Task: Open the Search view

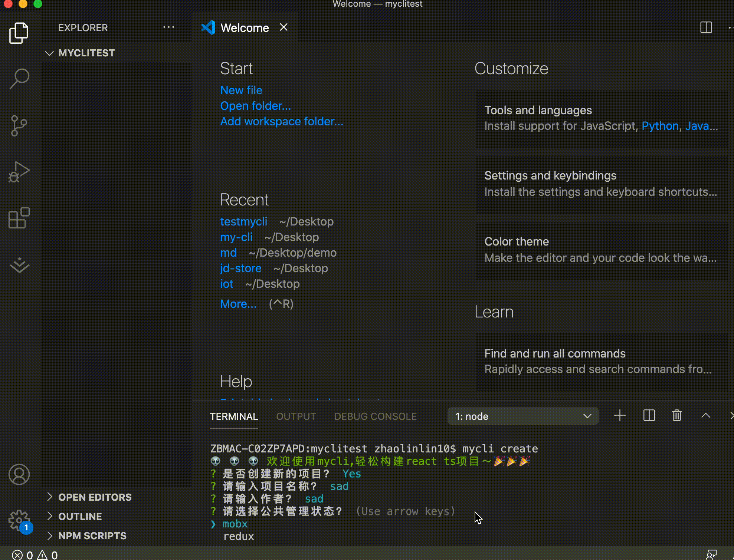Action: (19, 79)
